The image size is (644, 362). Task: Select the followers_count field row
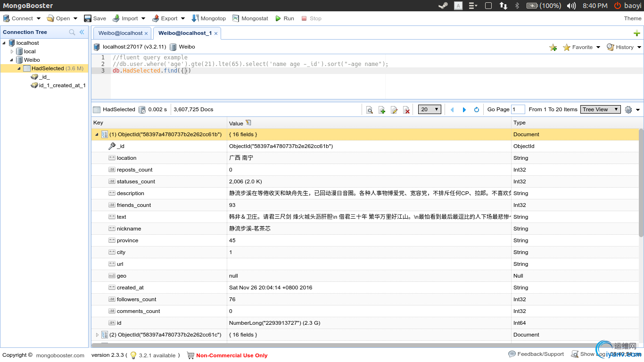(x=365, y=299)
